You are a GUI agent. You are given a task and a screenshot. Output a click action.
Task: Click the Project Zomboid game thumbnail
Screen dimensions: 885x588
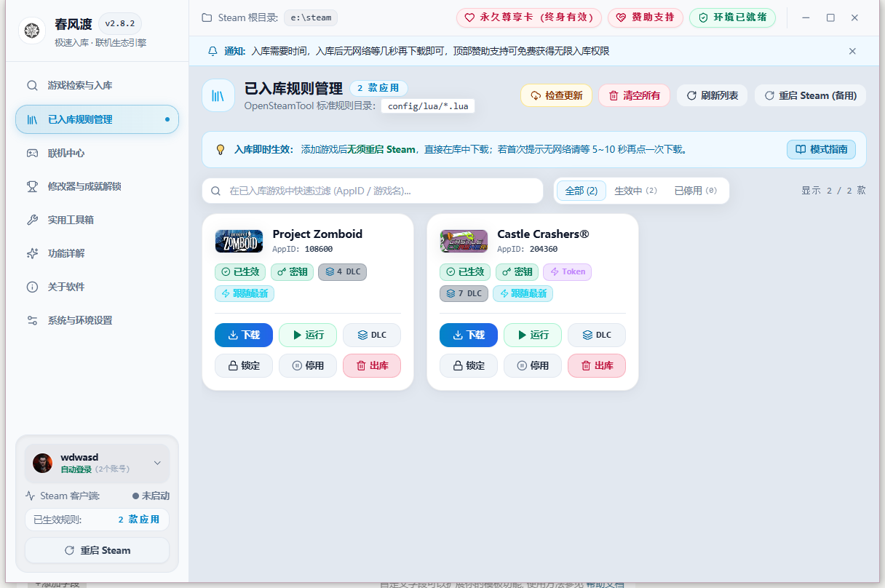239,241
